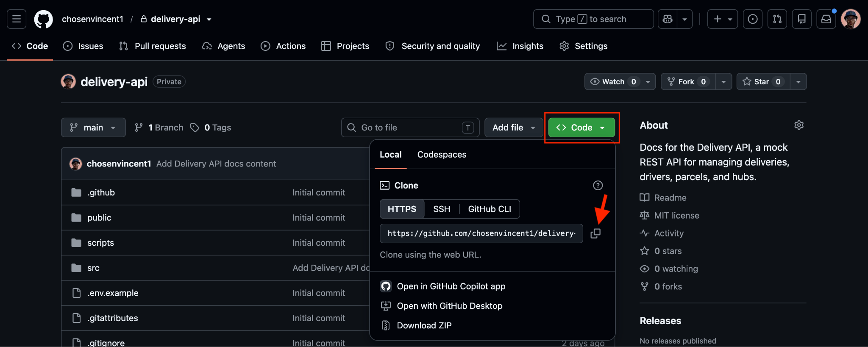This screenshot has width=868, height=347.
Task: Open clone help question mark icon
Action: pos(598,185)
